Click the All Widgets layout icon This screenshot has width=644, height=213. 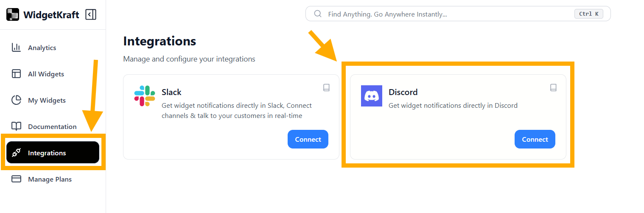(x=16, y=74)
